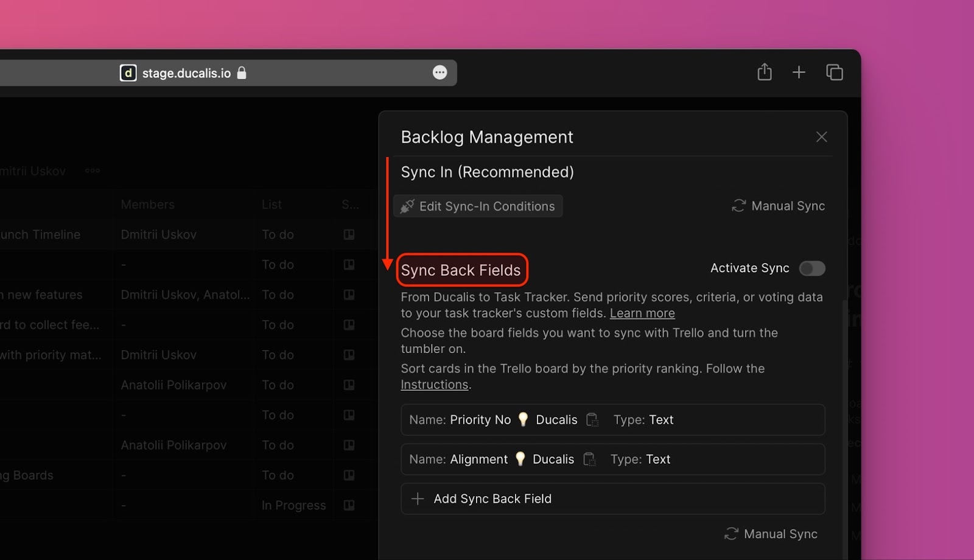Enable the Activate Sync toggle
974x560 pixels.
(x=812, y=268)
